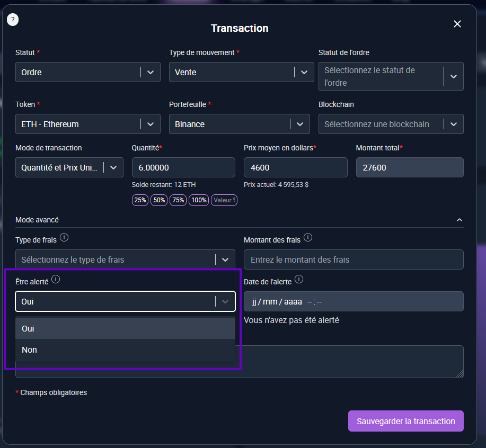The width and height of the screenshot is (486, 448).
Task: Choose the 50% quantity shortcut
Action: pos(159,200)
